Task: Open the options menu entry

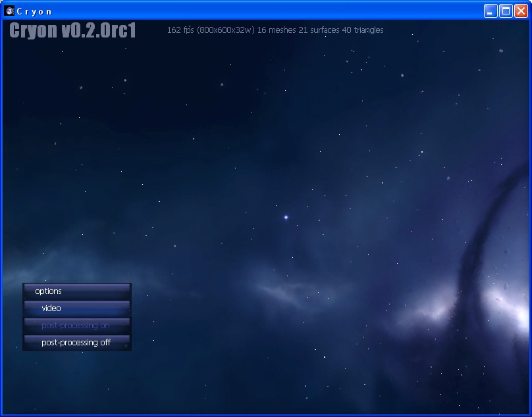Action: click(x=77, y=291)
